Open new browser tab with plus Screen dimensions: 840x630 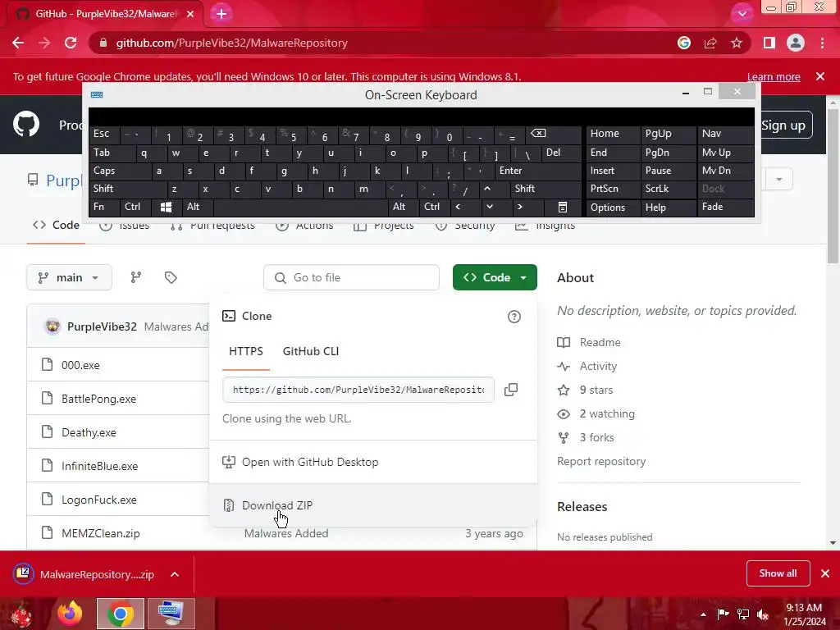221,14
